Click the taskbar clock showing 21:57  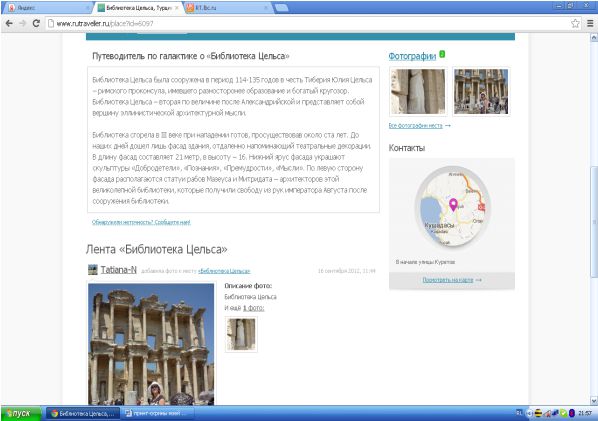coord(585,413)
